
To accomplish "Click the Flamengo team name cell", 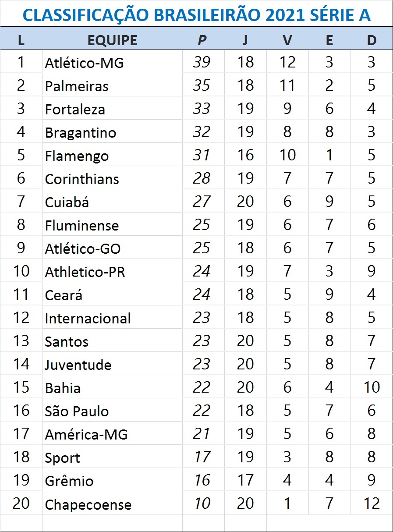I will pyautogui.click(x=77, y=156).
